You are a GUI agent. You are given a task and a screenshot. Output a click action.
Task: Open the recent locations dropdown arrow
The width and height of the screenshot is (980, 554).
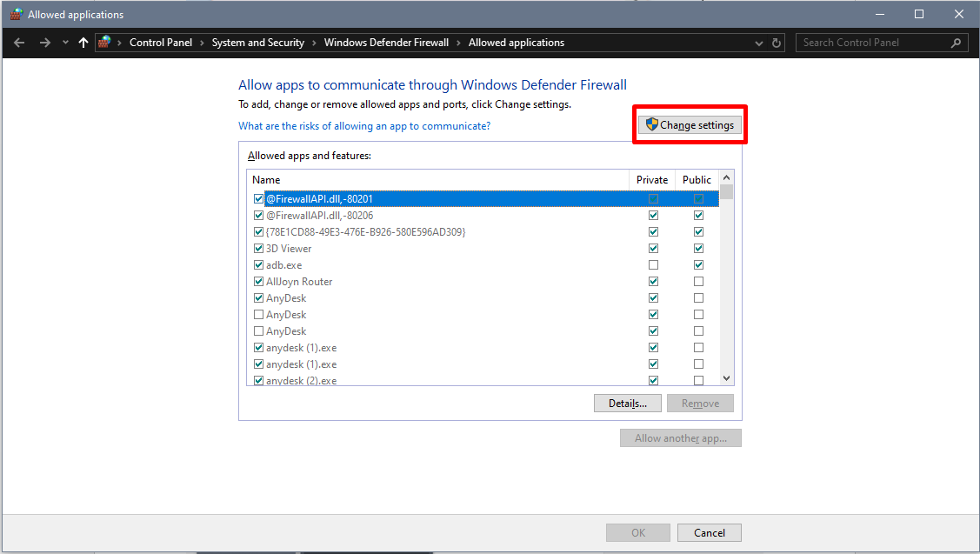(x=65, y=43)
